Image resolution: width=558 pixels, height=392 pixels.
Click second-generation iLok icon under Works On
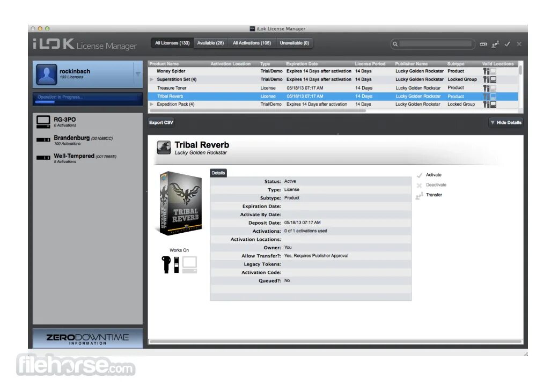pos(177,265)
